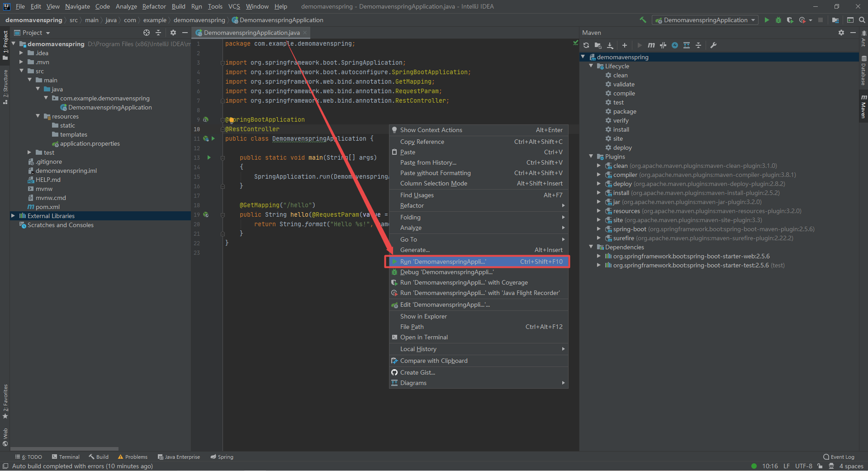Screen dimensions: 868x471
Task: Open the Navigate menu in the menu bar
Action: click(x=77, y=6)
